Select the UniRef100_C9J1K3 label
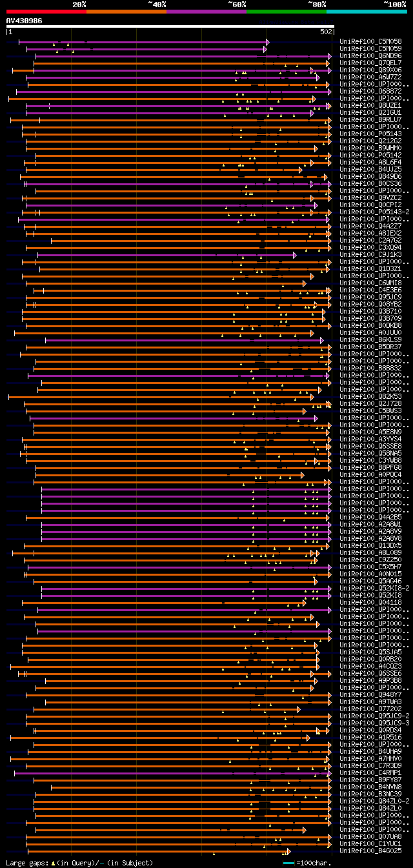Image resolution: width=413 pixels, height=868 pixels. tap(370, 254)
